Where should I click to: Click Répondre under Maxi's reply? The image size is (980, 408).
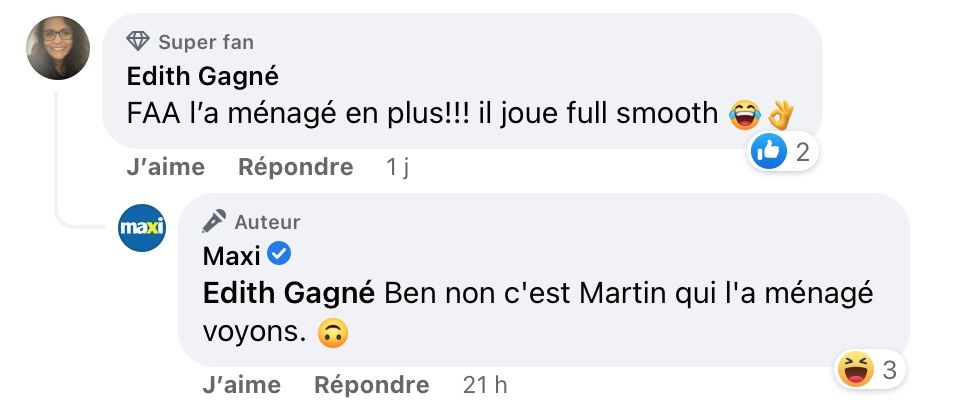tap(371, 385)
